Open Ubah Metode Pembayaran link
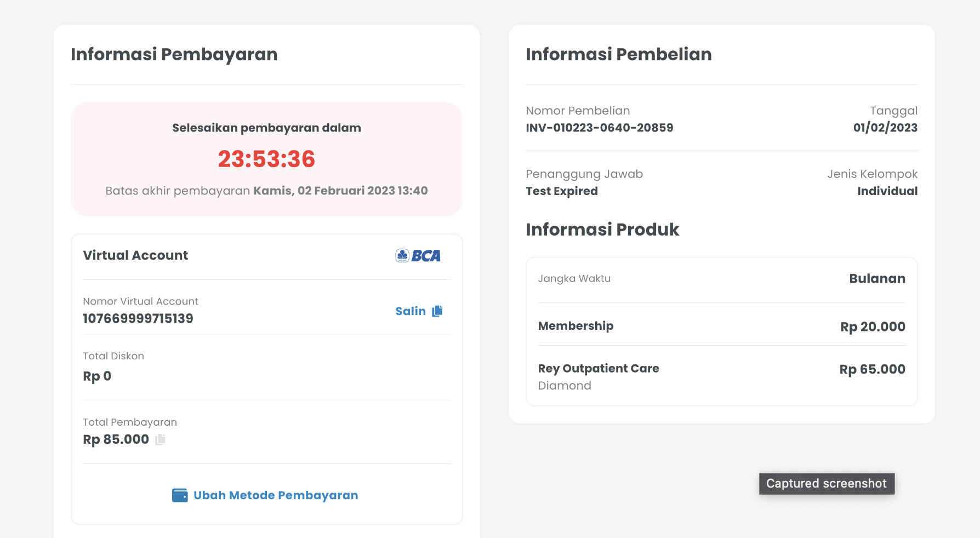This screenshot has height=538, width=980. pyautogui.click(x=275, y=495)
